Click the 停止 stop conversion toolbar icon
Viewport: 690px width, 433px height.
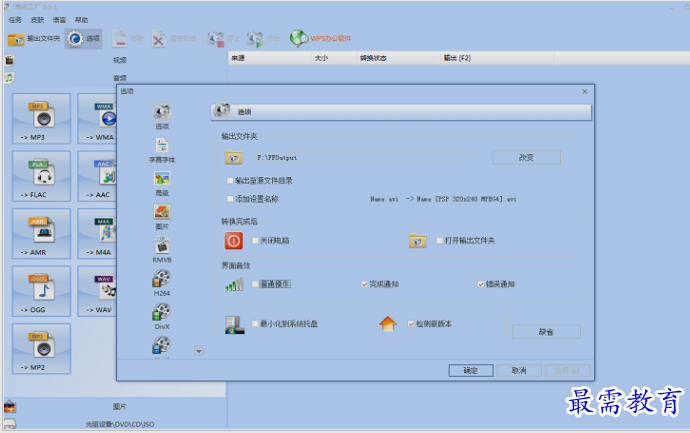pos(216,39)
